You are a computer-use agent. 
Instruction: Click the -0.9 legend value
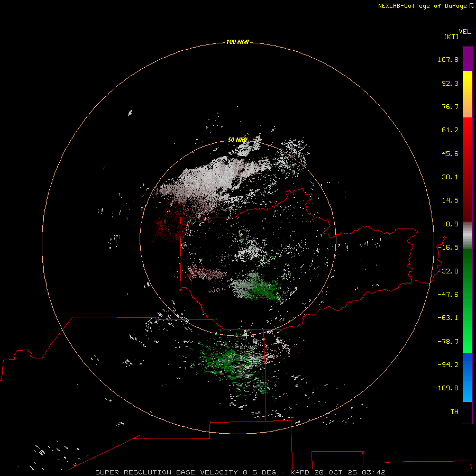(450, 224)
